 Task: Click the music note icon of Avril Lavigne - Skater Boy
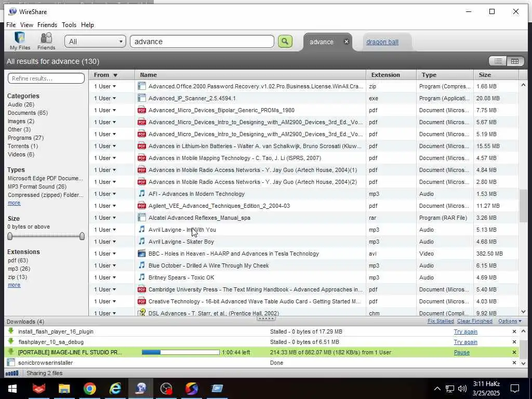click(141, 241)
